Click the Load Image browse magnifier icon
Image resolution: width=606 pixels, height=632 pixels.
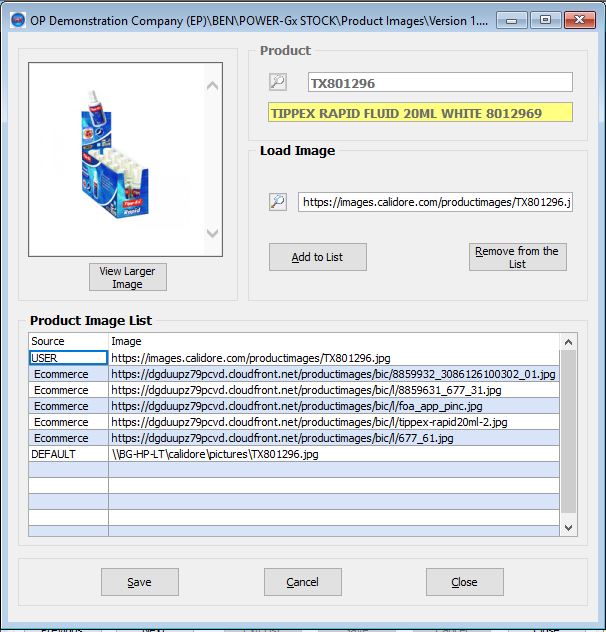[x=278, y=202]
